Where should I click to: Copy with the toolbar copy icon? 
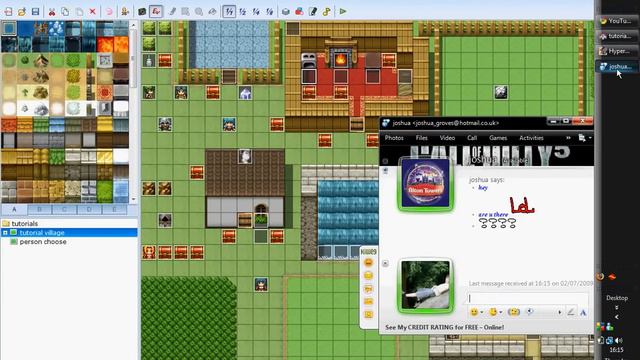pyautogui.click(x=65, y=11)
